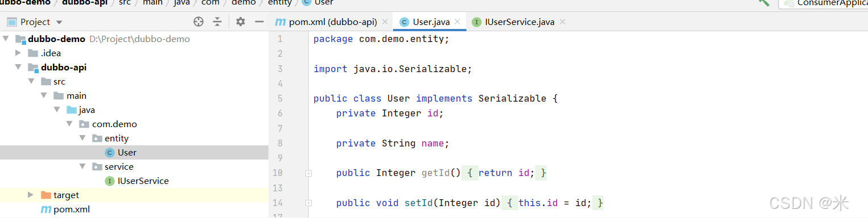This screenshot has width=868, height=218.
Task: Click line number 5 in gutter
Action: [279, 98]
